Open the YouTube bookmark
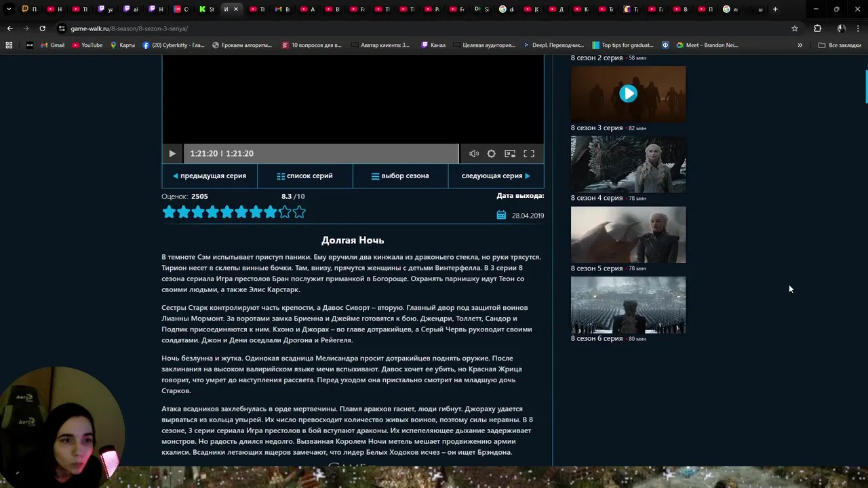The height and width of the screenshot is (488, 868). 87,45
